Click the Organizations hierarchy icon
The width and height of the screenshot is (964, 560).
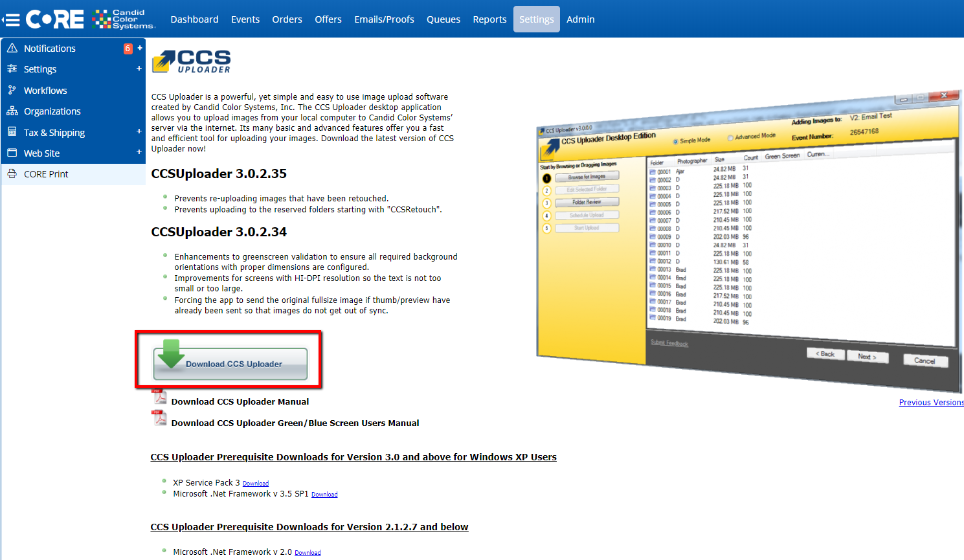(12, 111)
